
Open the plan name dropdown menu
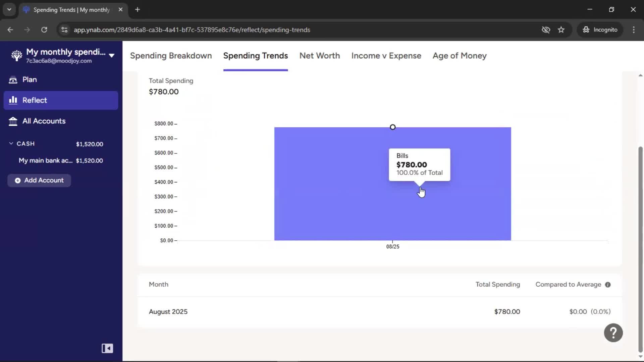click(x=112, y=56)
